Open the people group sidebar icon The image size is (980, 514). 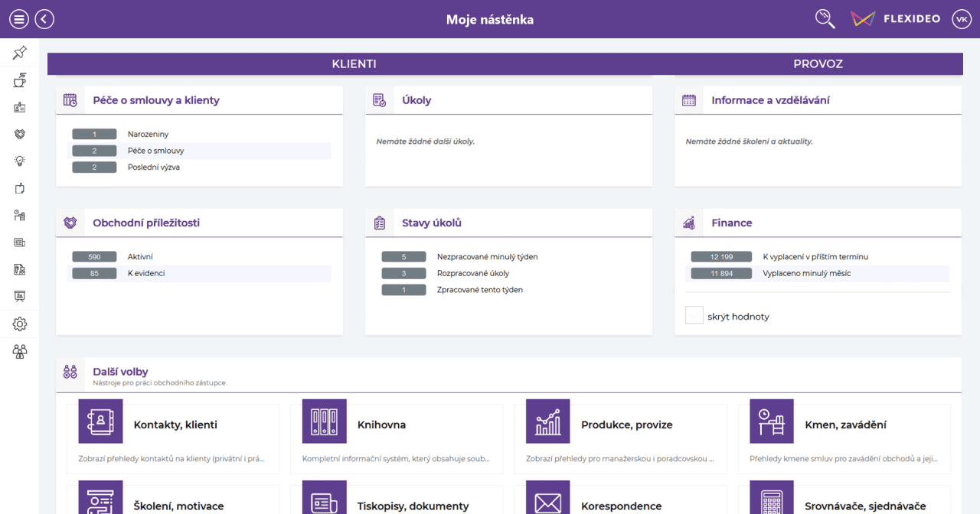[x=20, y=352]
